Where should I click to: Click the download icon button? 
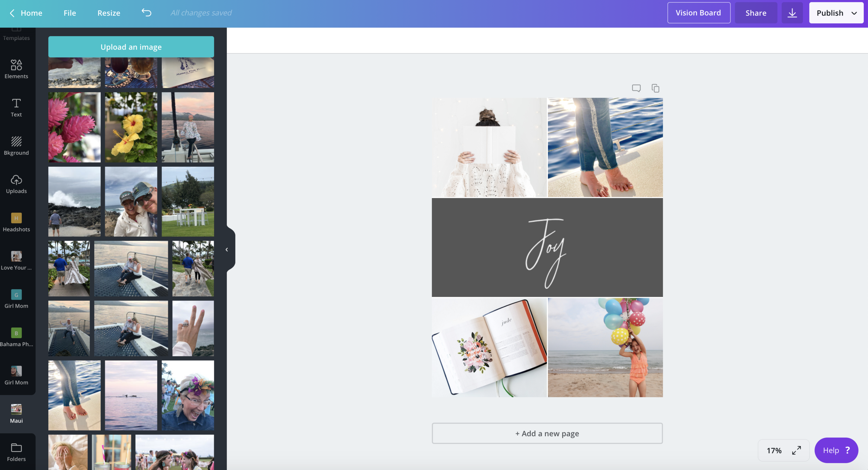tap(792, 13)
